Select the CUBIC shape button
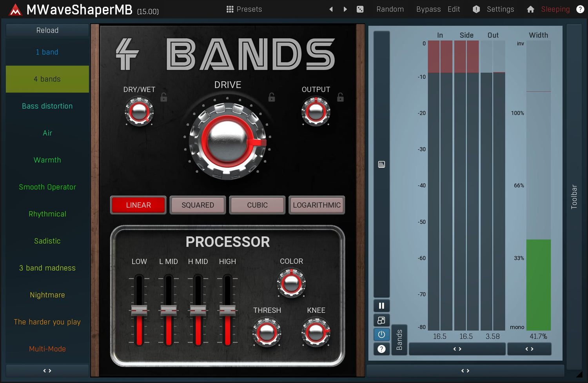Image resolution: width=588 pixels, height=383 pixels. click(x=257, y=205)
